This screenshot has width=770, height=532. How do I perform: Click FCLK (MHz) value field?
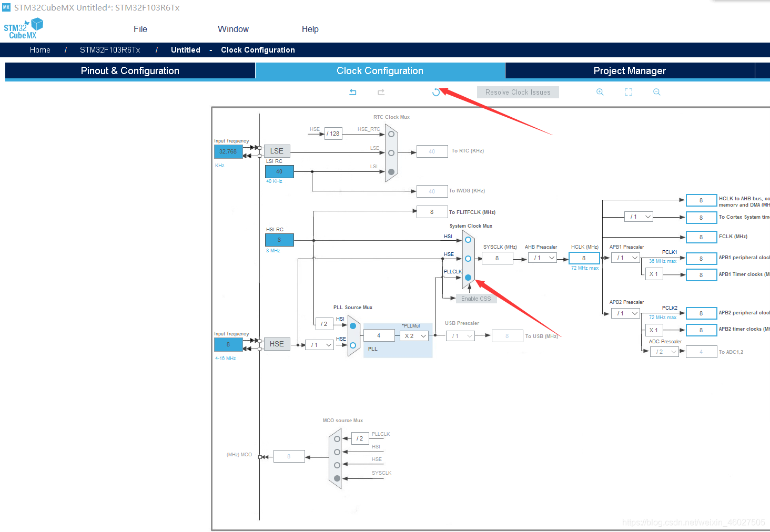(x=701, y=237)
